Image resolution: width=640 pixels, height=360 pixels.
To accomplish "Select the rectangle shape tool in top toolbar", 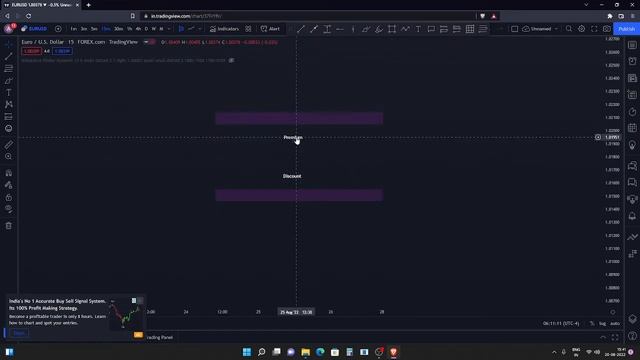I will [392, 29].
